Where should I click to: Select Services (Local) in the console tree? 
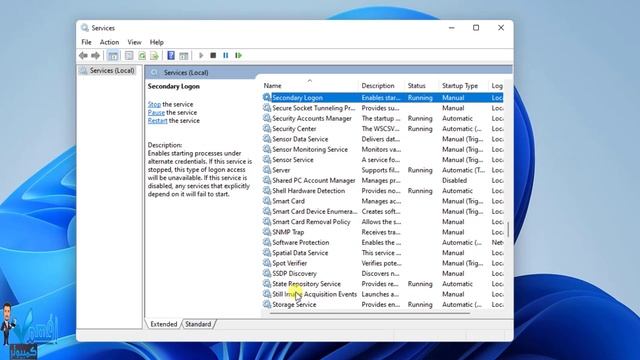(112, 71)
